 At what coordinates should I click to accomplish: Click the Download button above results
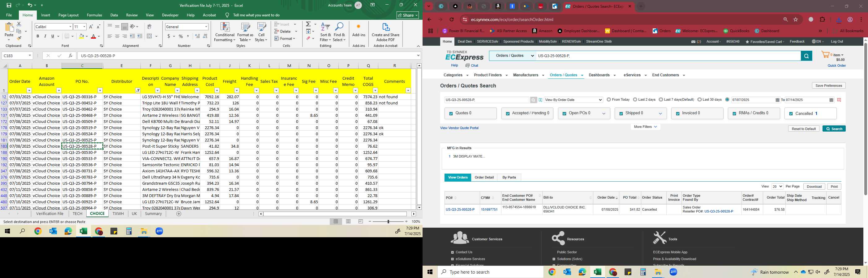click(x=814, y=187)
